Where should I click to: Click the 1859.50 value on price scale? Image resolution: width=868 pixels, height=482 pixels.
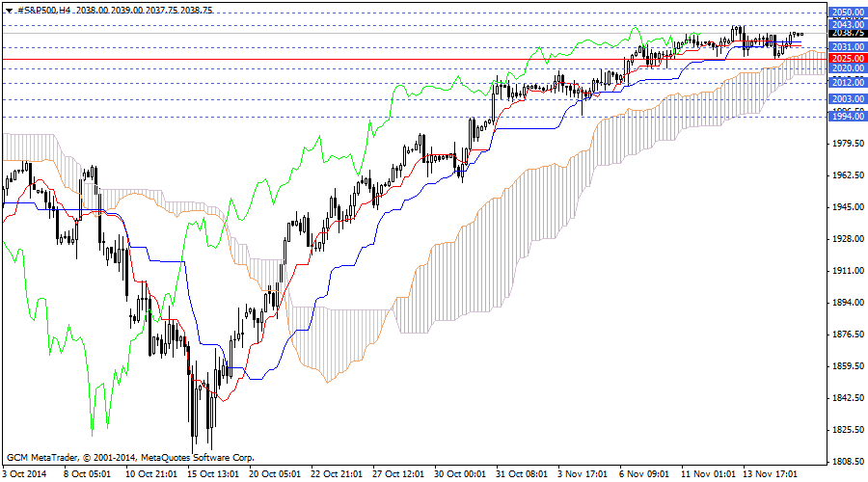[x=849, y=366]
